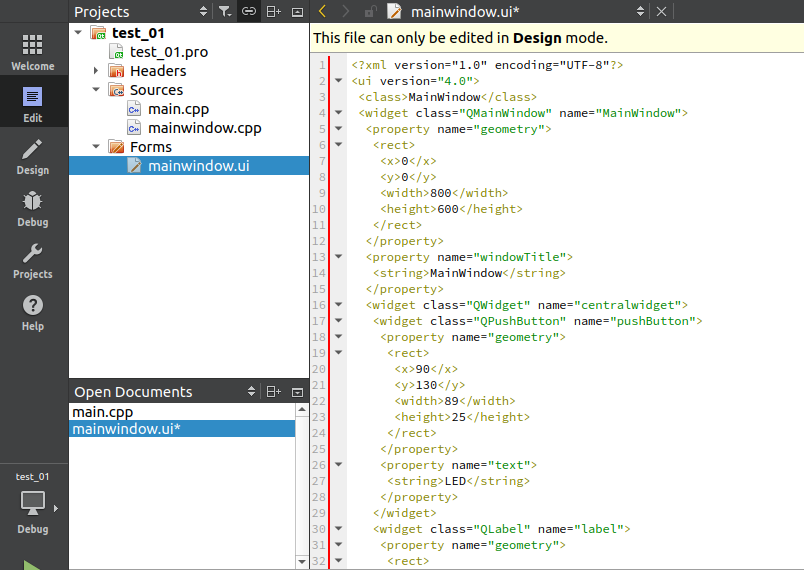Close the Projects side panel
This screenshot has width=804, height=570.
(297, 11)
